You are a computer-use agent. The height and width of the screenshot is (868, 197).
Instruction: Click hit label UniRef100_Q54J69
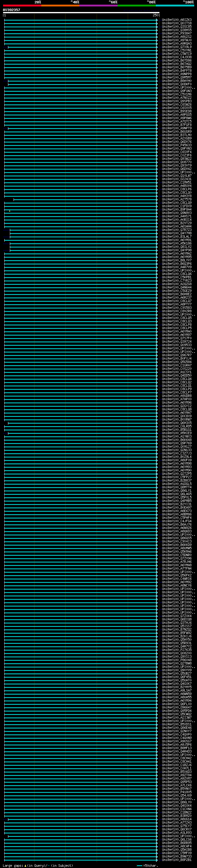click(177, 796)
